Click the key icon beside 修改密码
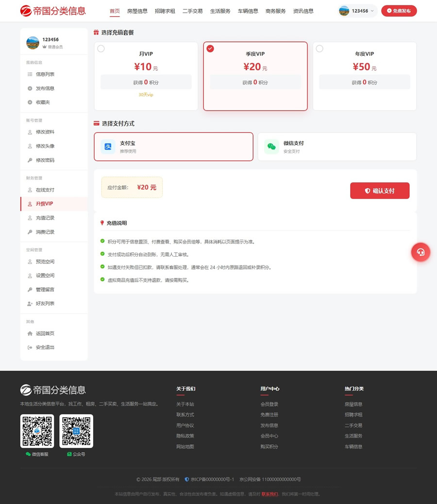The image size is (437, 504). [30, 160]
